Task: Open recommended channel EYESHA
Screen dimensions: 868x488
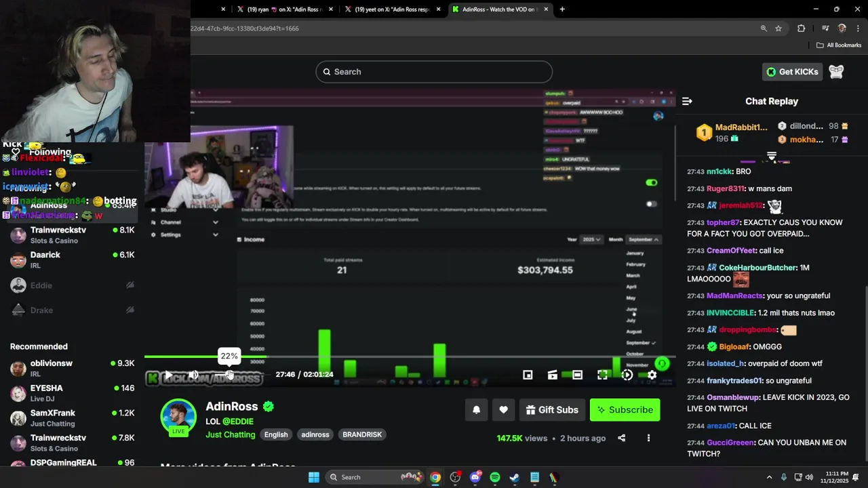Action: point(73,393)
